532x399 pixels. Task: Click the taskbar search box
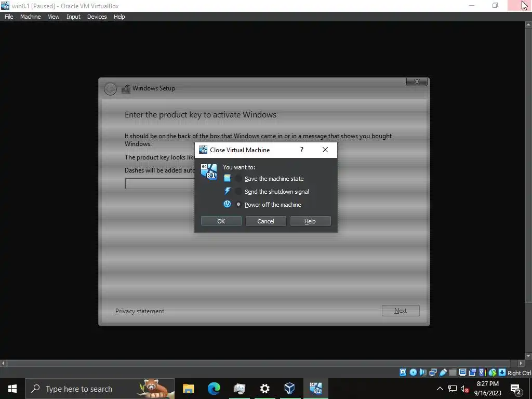click(x=100, y=389)
